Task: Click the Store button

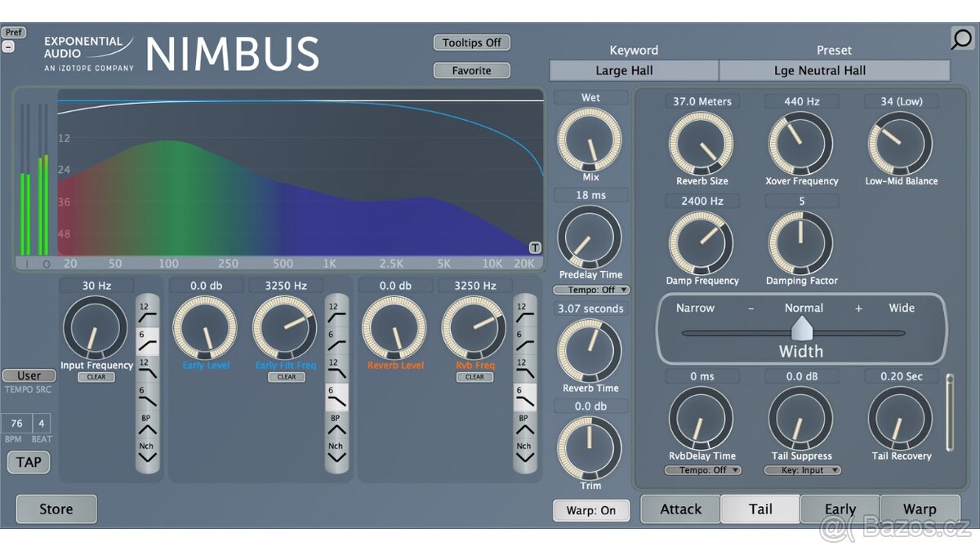Action: coord(56,509)
